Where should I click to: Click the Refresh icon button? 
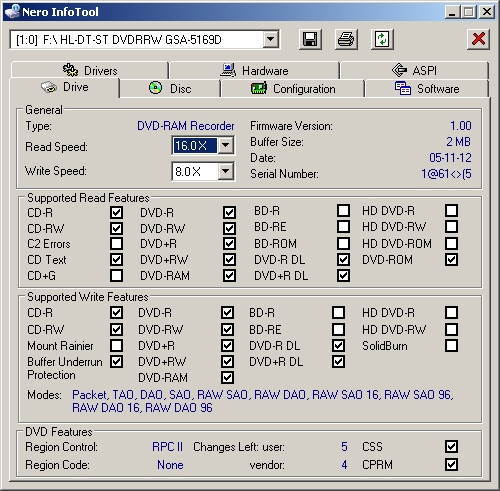tap(382, 39)
